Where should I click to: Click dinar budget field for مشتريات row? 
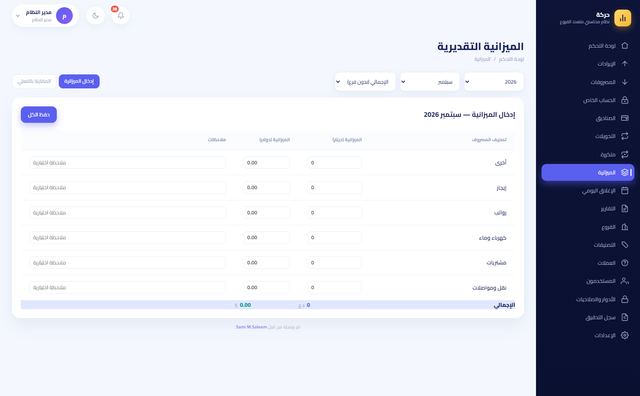[334, 263]
